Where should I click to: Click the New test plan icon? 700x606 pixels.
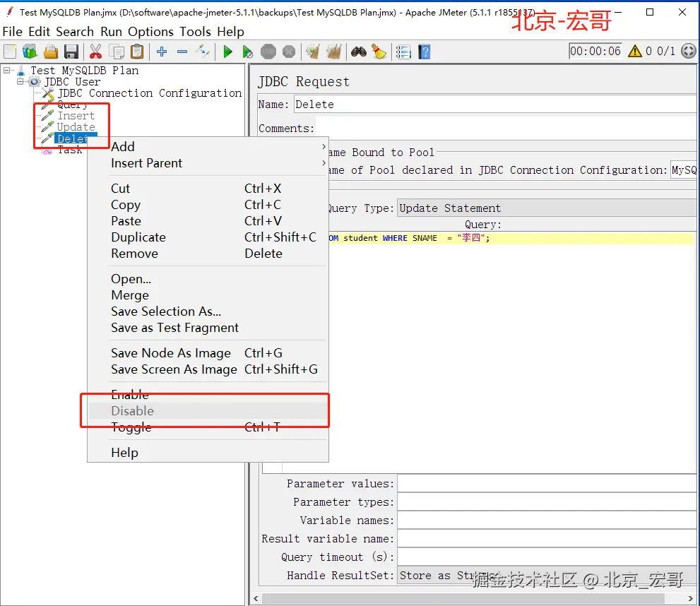coord(10,52)
